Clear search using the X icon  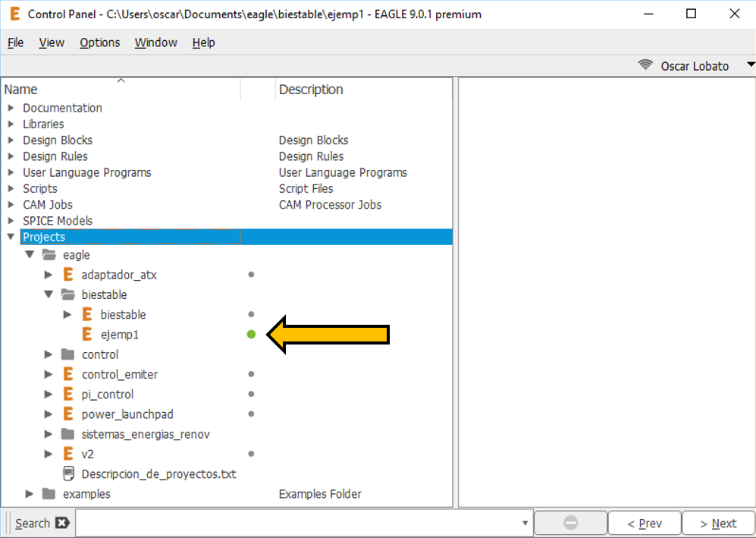[62, 523]
